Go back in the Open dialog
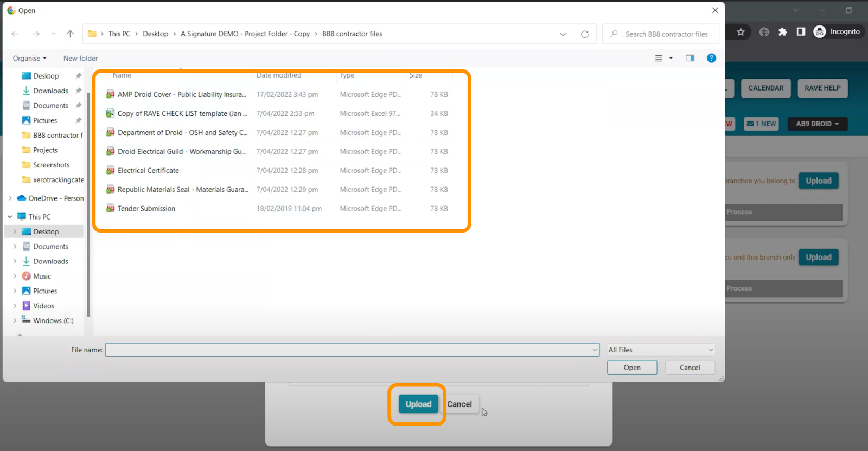 [15, 34]
